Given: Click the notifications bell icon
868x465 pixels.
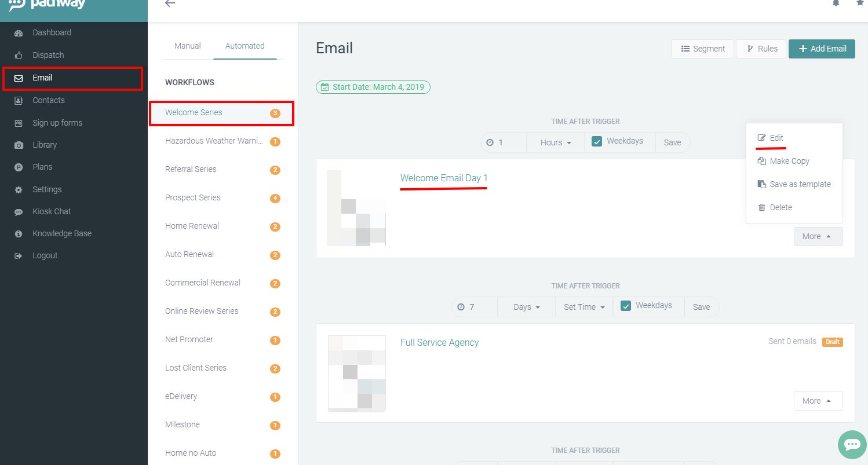Looking at the screenshot, I should click(836, 3).
